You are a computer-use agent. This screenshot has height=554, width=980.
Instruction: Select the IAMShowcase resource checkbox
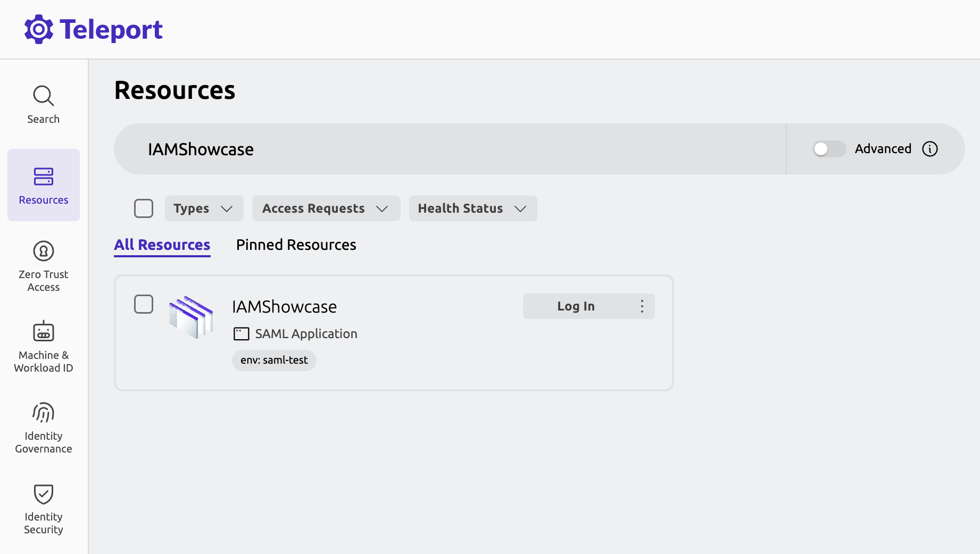pyautogui.click(x=143, y=304)
